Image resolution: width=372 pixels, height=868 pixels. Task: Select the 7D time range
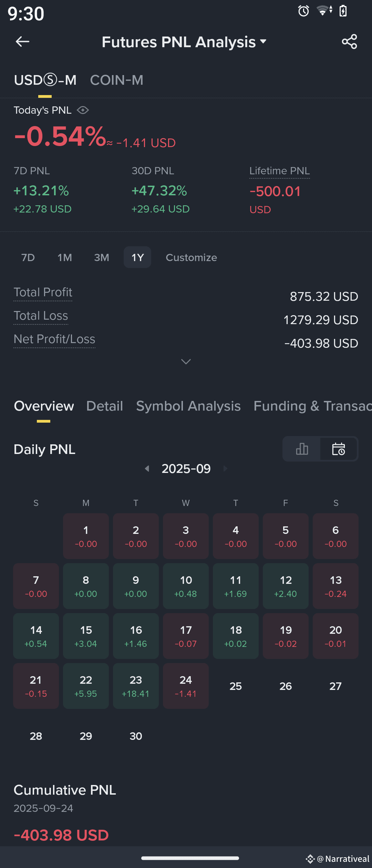[28, 257]
